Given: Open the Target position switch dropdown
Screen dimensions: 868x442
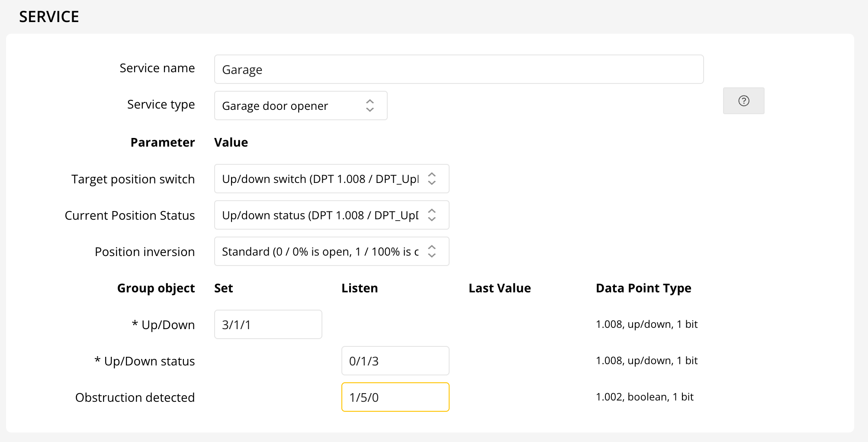Looking at the screenshot, I should 331,179.
